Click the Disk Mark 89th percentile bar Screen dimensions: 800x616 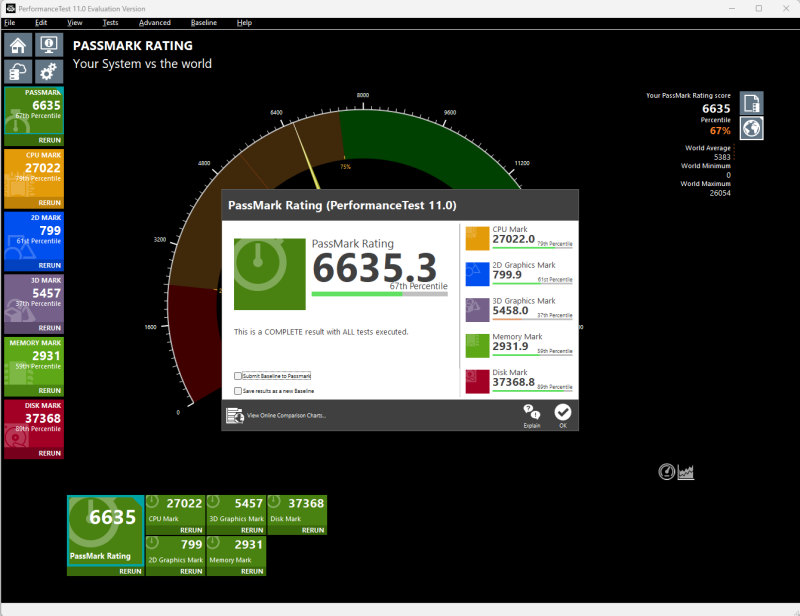coord(532,391)
